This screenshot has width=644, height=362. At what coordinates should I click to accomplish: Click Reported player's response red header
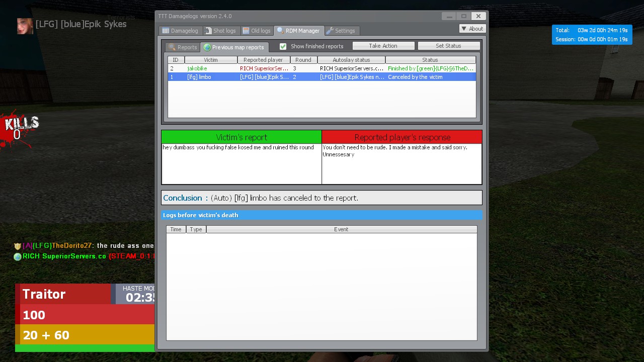402,137
